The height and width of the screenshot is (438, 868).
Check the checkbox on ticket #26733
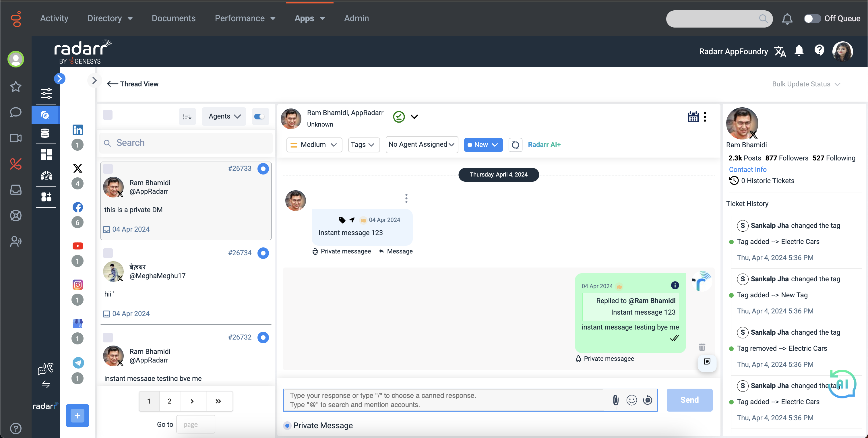tap(108, 168)
